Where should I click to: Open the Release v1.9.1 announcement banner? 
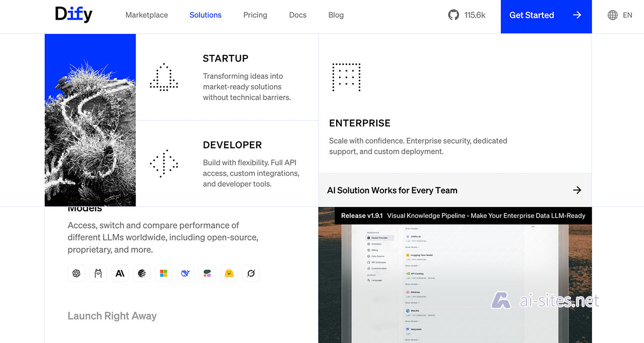(x=463, y=215)
